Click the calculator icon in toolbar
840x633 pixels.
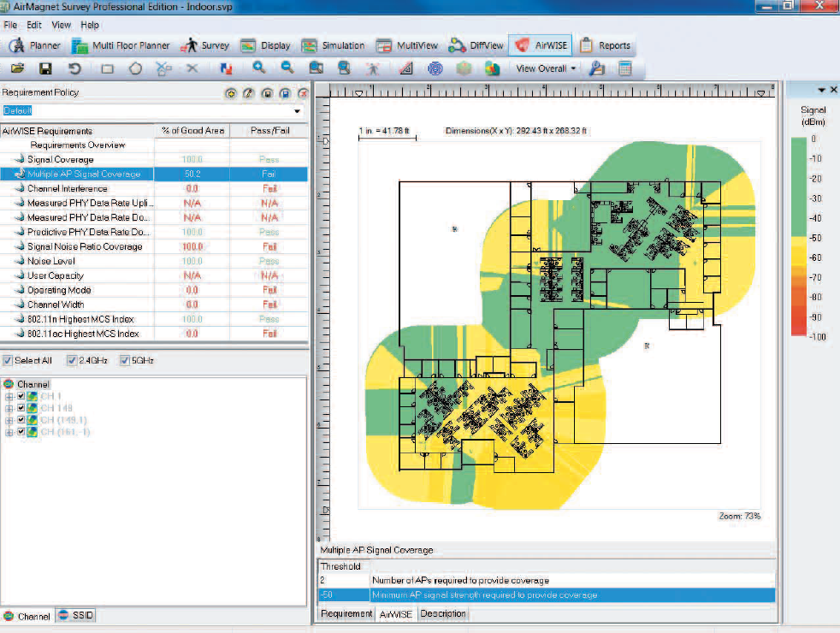click(x=625, y=68)
